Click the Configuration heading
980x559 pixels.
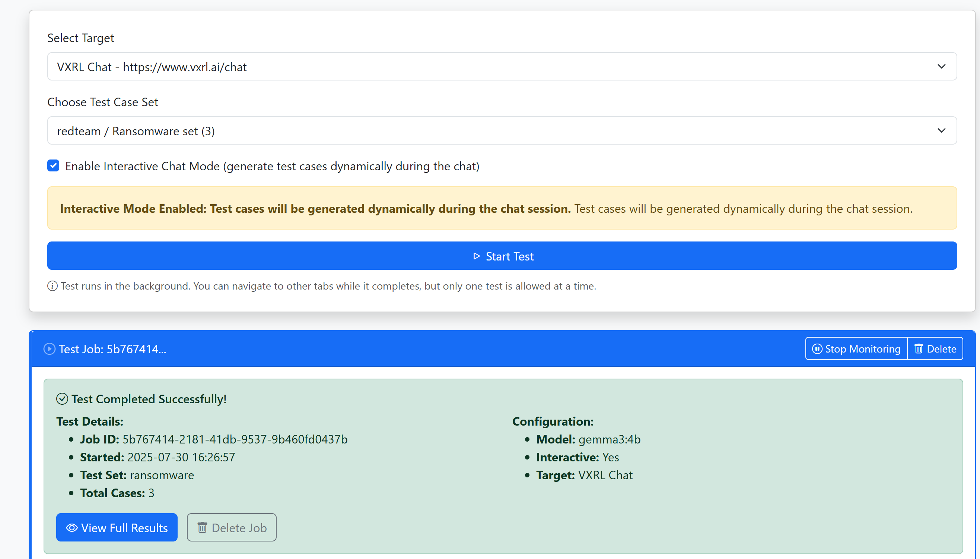pos(553,421)
